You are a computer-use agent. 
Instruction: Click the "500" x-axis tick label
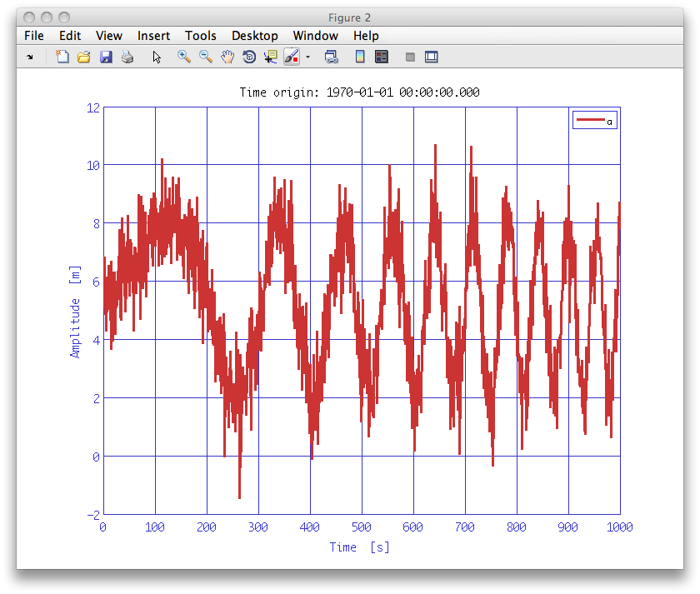coord(362,527)
